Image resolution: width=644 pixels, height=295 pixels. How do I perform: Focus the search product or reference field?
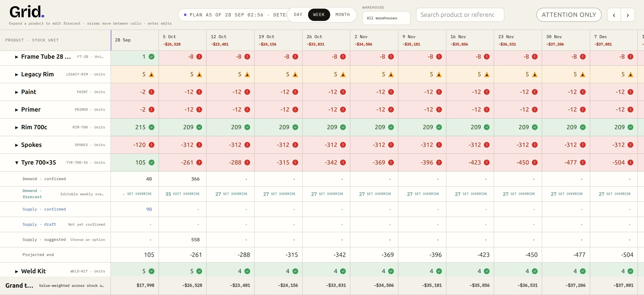[x=460, y=15]
